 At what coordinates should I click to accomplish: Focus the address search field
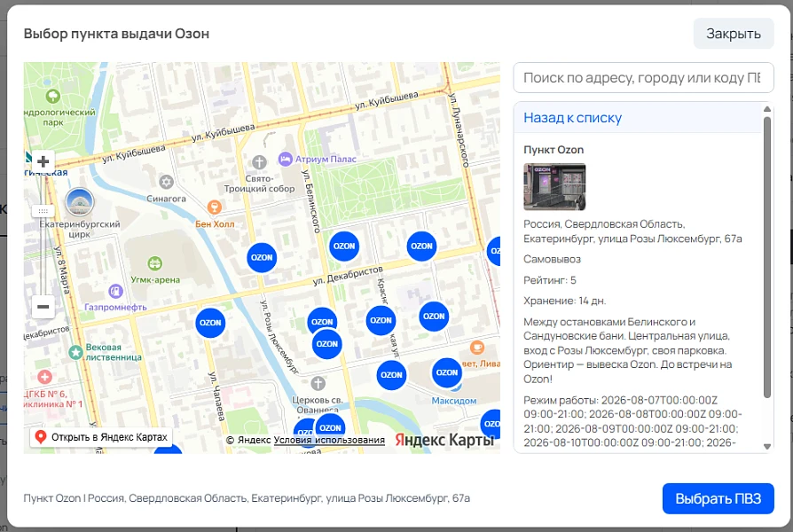coord(643,78)
